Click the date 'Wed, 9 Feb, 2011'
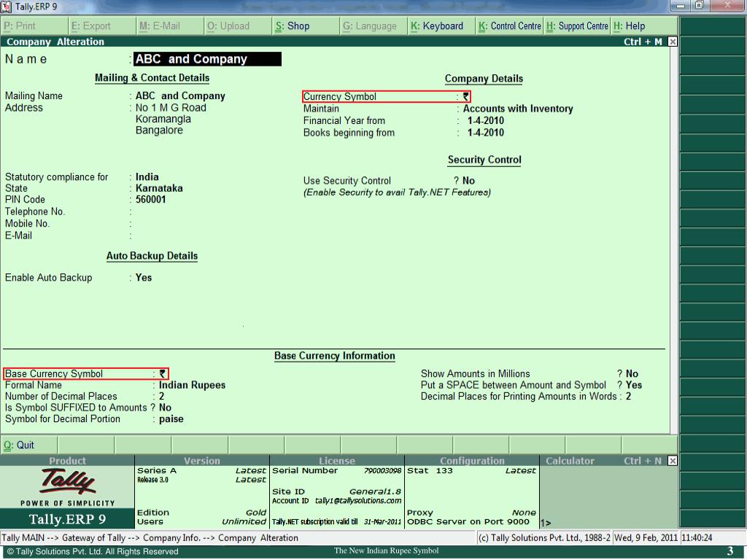The image size is (747, 560). [646, 538]
